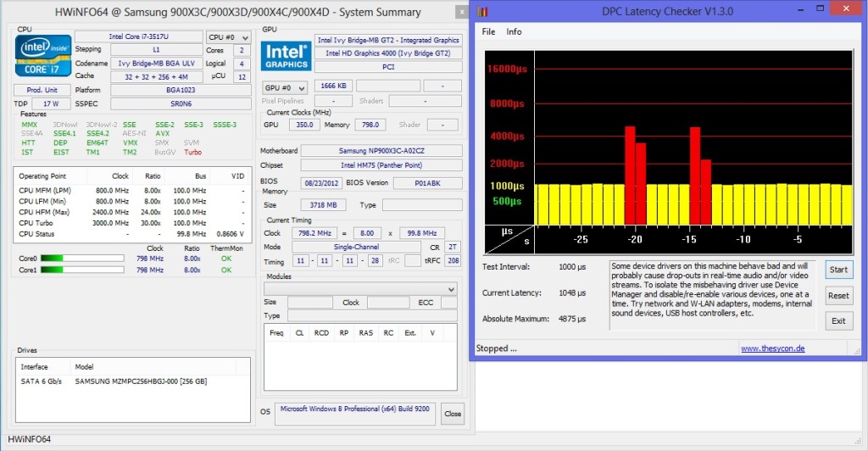Open the GPU #0 selector dropdown

point(285,87)
